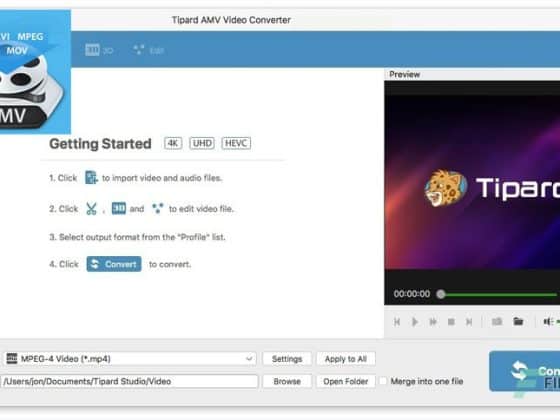The image size is (560, 420).
Task: Click the import file icon in step 1
Action: pos(91,178)
